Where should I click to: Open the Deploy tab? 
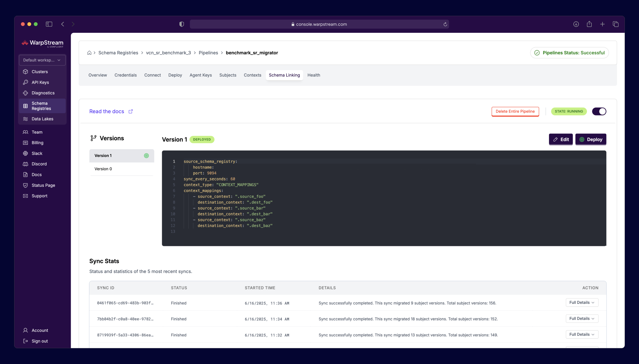pos(175,75)
